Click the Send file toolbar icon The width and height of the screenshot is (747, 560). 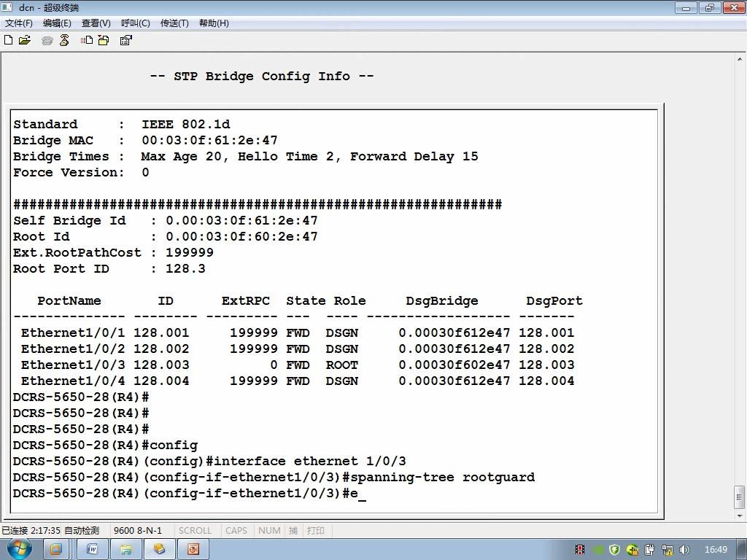pos(87,41)
